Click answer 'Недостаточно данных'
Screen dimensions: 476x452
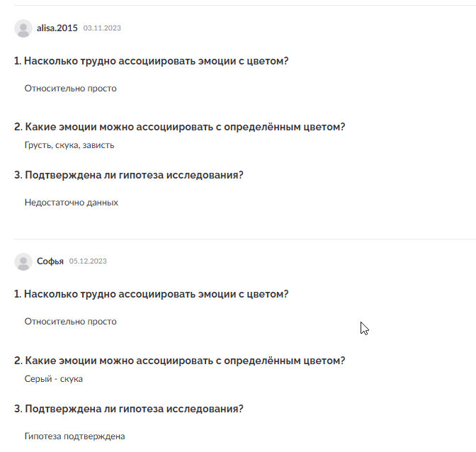coord(72,203)
